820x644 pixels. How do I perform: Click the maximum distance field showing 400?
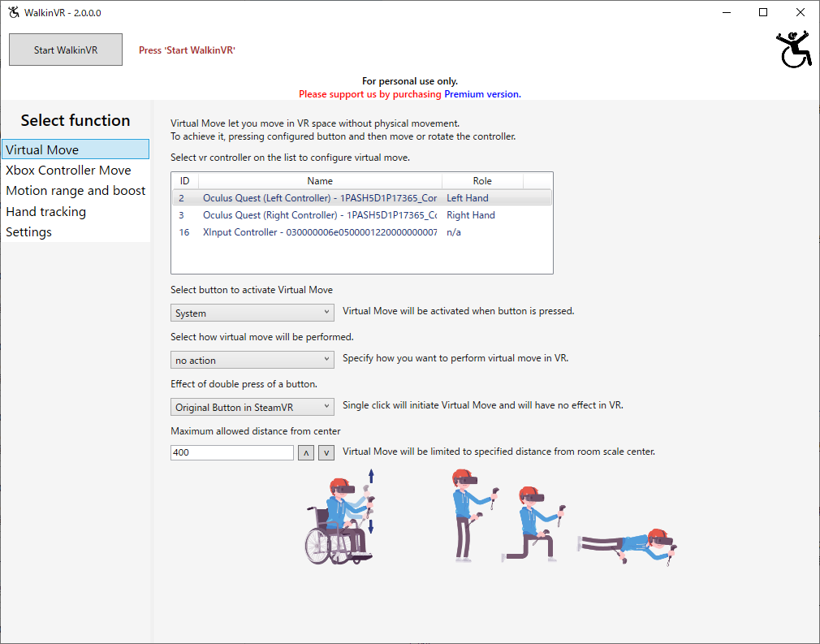[232, 452]
